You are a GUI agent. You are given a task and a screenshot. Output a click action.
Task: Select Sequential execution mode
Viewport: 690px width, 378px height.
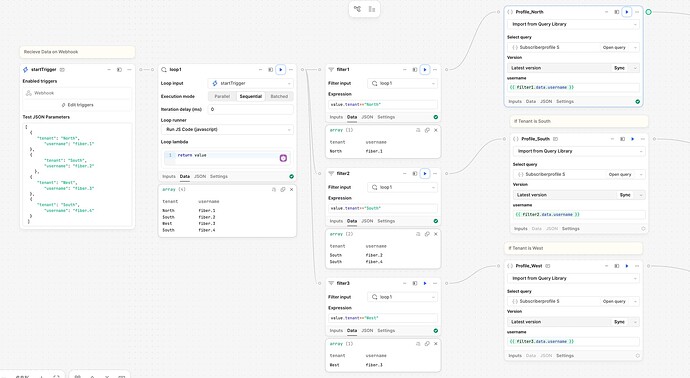point(251,96)
